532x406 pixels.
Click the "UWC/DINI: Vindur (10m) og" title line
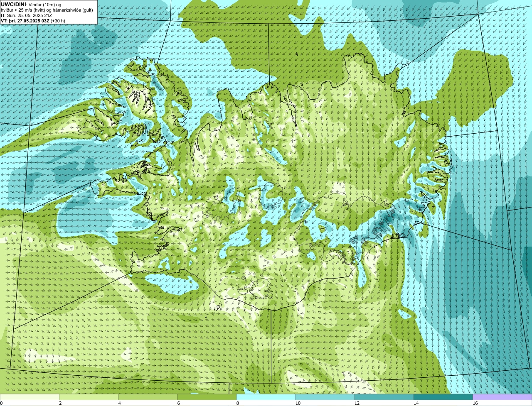(x=31, y=5)
